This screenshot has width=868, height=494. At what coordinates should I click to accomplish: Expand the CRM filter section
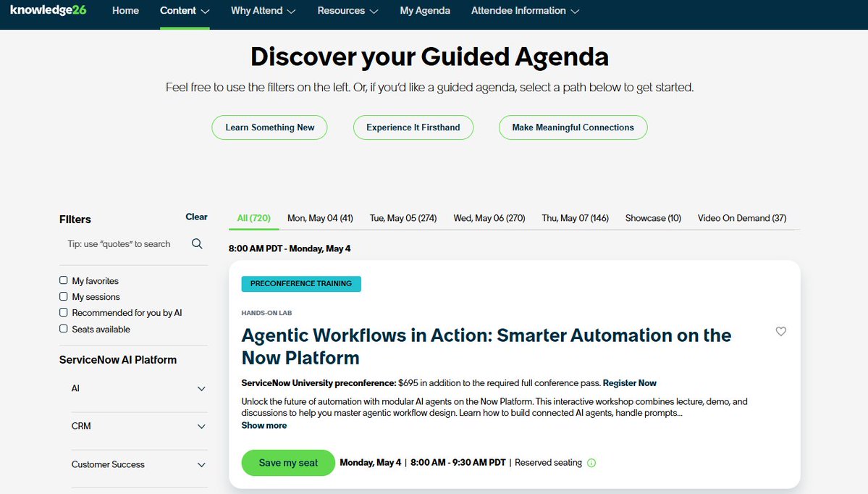pos(138,426)
